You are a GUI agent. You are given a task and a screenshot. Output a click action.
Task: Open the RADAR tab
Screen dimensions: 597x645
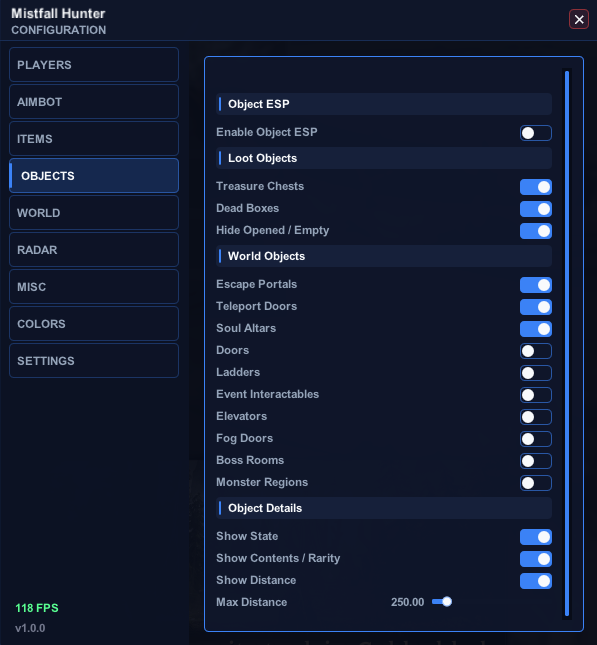(94, 250)
